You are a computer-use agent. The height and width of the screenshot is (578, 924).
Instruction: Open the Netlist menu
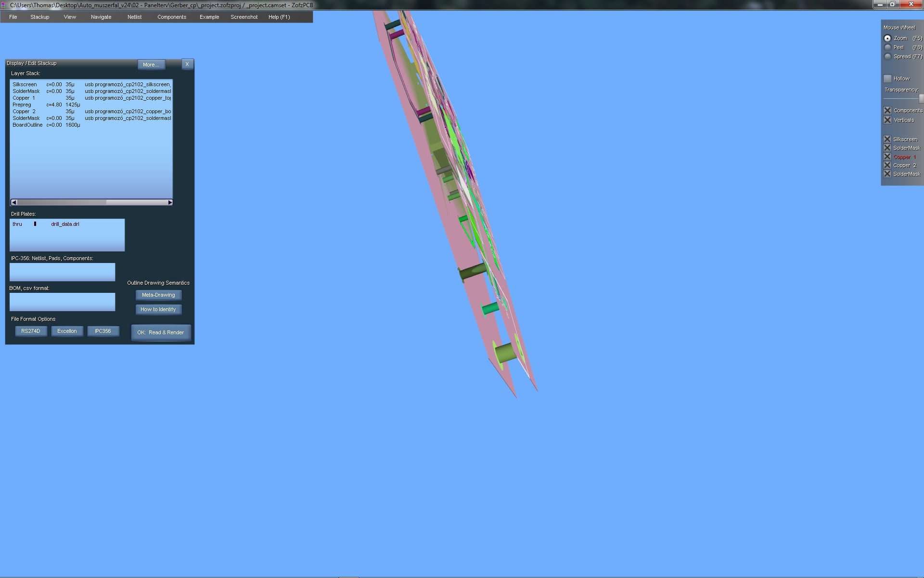point(134,17)
